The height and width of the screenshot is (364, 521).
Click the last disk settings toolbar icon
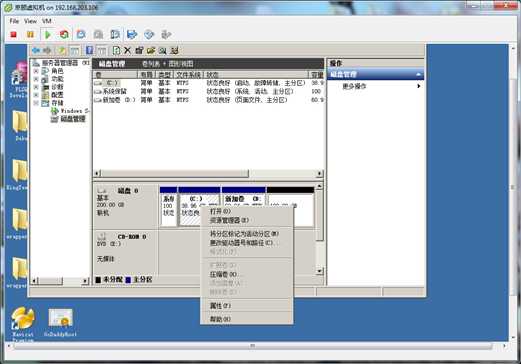(174, 51)
